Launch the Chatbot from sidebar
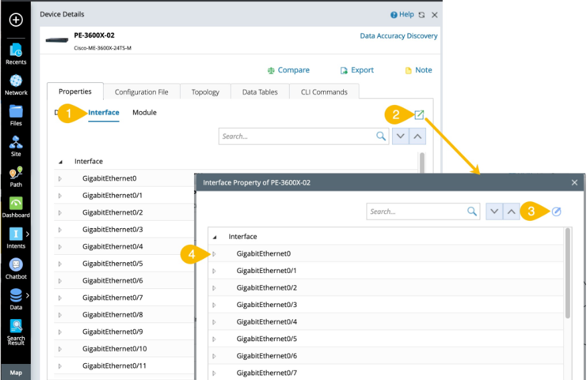 tap(16, 268)
